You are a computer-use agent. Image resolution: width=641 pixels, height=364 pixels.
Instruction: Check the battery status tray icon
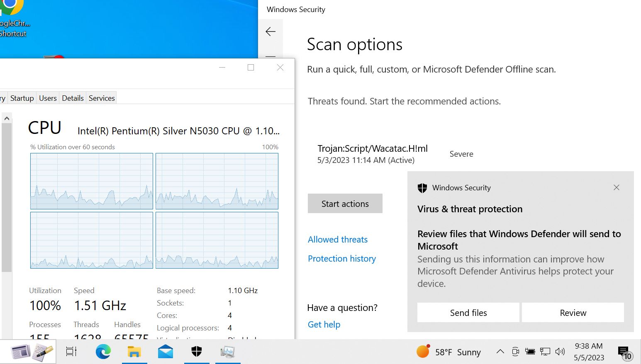point(530,352)
